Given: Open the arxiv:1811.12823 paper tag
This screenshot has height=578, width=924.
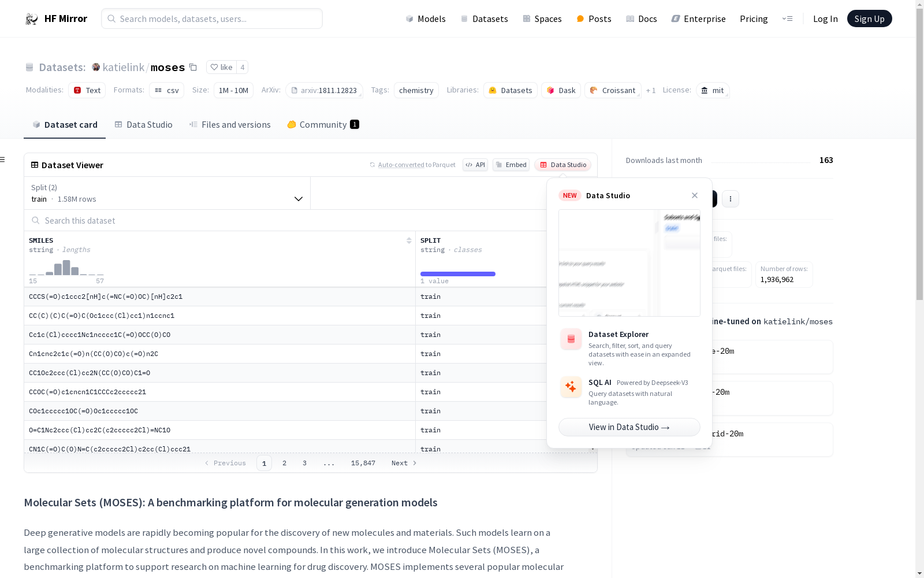Looking at the screenshot, I should tap(324, 90).
